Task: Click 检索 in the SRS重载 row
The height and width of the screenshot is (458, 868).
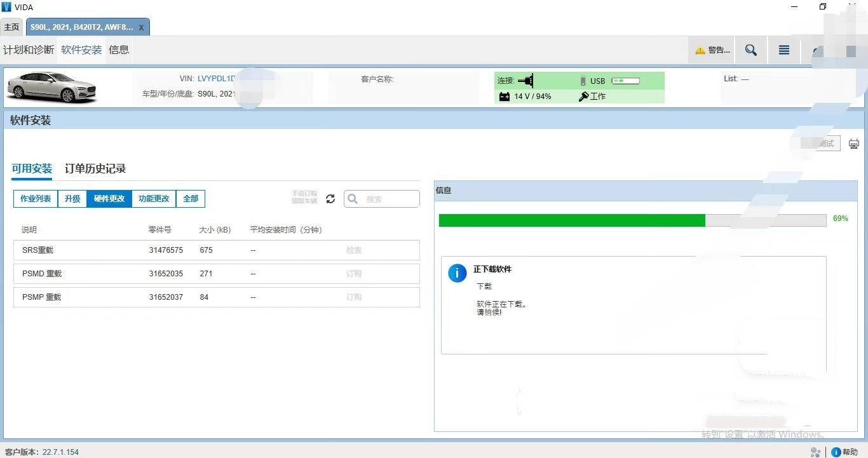Action: coord(354,250)
